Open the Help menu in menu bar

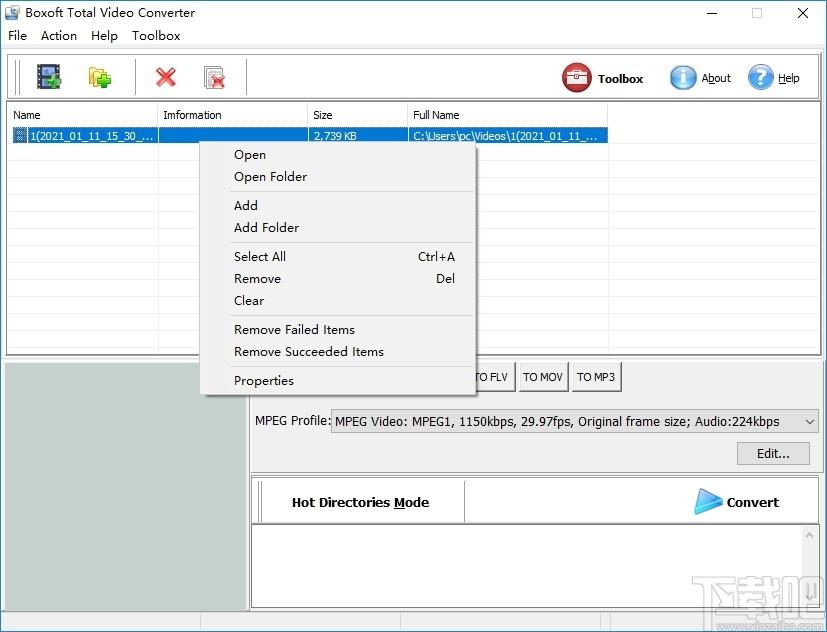104,36
